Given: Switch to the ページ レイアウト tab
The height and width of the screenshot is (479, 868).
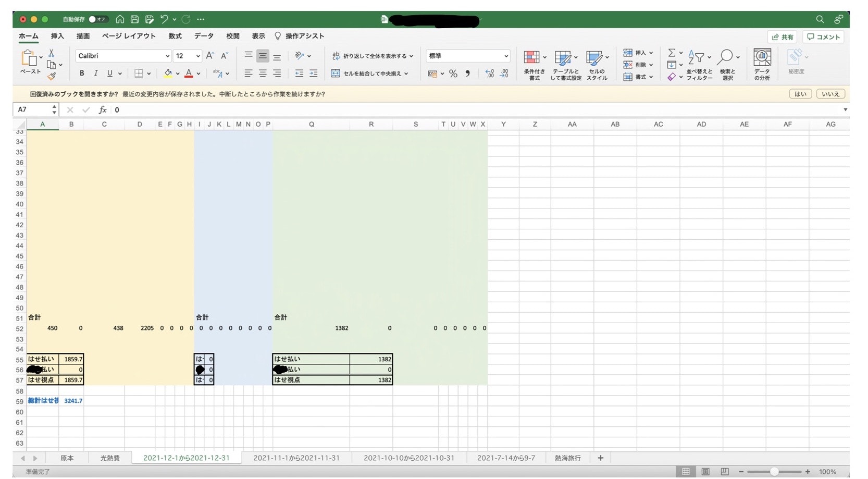Looking at the screenshot, I should [129, 36].
